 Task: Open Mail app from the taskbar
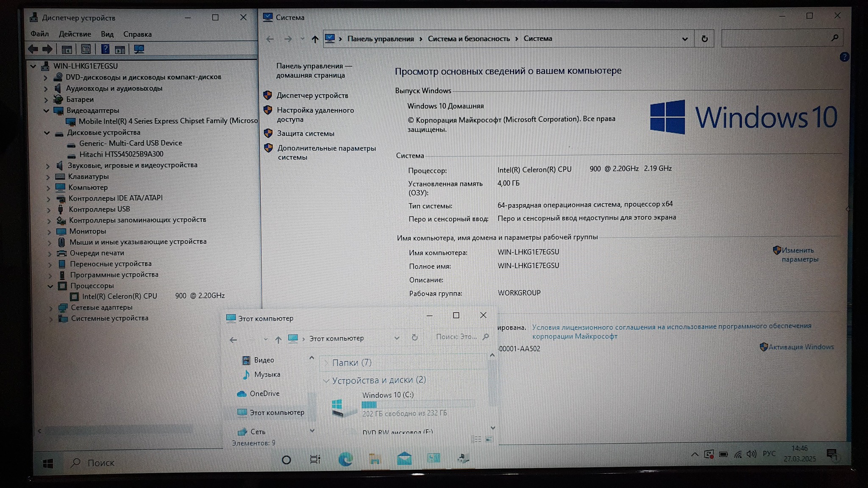[404, 459]
